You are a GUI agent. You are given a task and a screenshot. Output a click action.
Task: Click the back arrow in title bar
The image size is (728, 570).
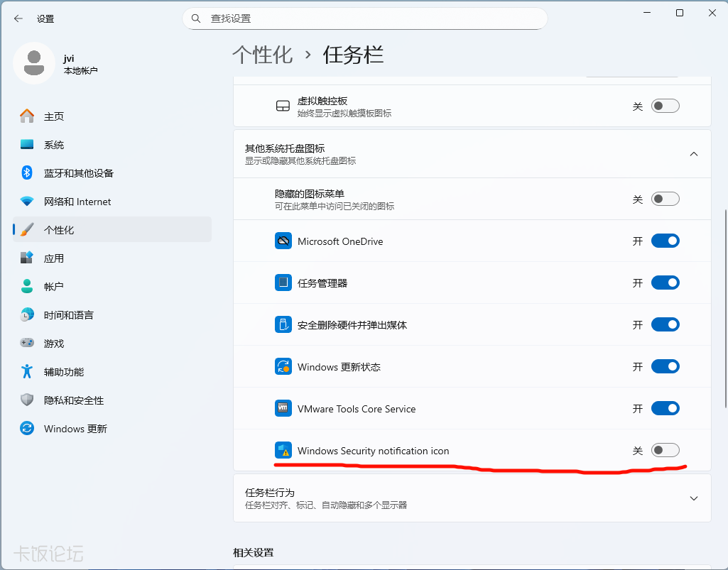click(x=18, y=19)
